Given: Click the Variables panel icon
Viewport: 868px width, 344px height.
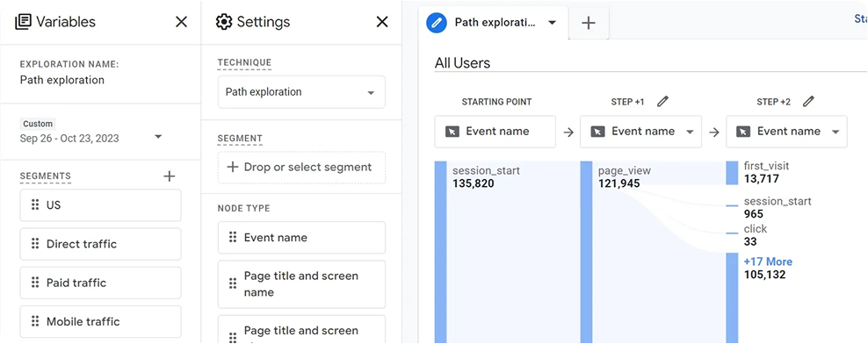Looking at the screenshot, I should [x=23, y=22].
